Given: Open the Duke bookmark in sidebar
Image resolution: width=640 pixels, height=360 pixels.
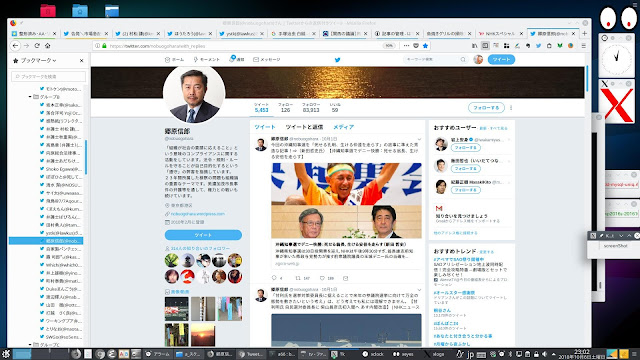Looking at the screenshot, I should (61, 289).
